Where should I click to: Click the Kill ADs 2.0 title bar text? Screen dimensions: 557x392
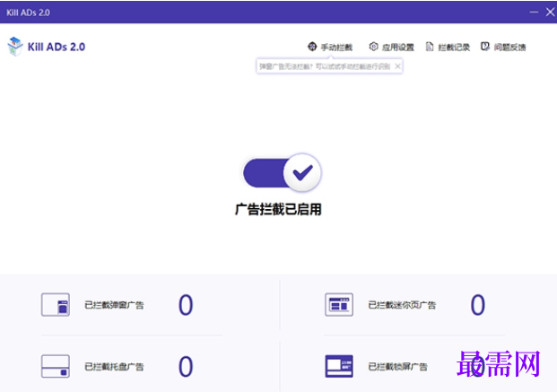pos(28,13)
